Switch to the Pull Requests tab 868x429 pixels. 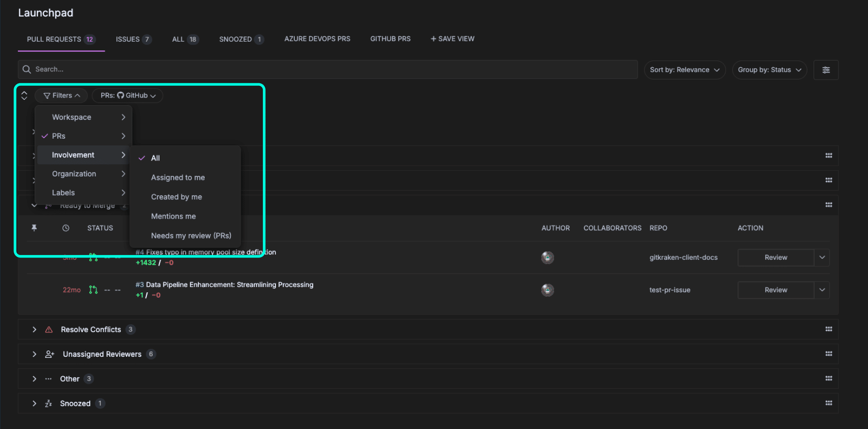(x=61, y=39)
